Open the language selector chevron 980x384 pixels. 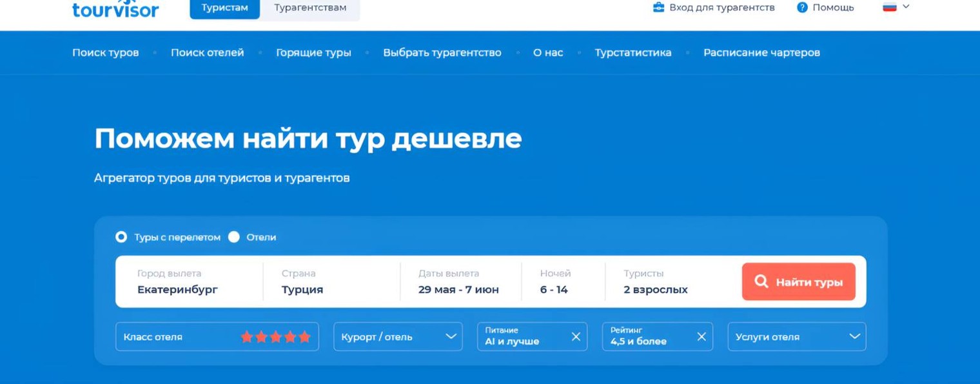click(906, 6)
